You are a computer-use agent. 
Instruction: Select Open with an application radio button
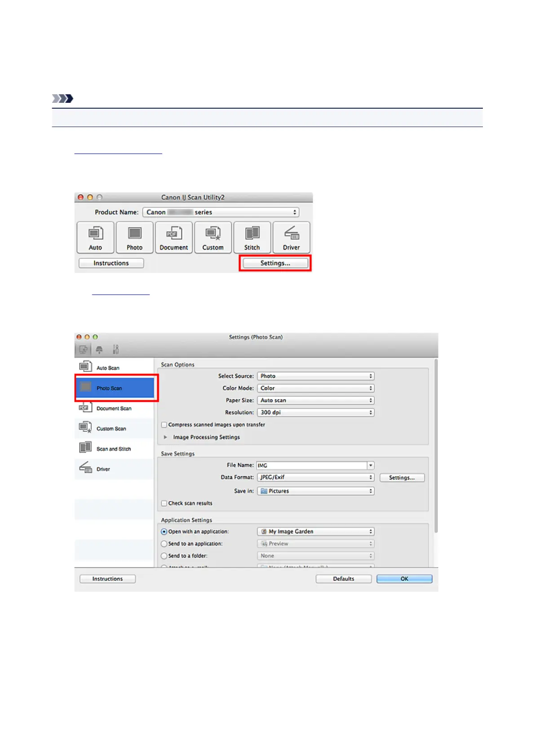tap(164, 532)
